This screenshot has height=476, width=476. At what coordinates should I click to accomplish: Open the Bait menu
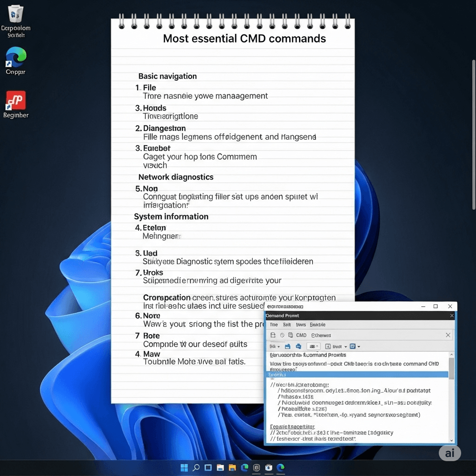click(x=287, y=324)
